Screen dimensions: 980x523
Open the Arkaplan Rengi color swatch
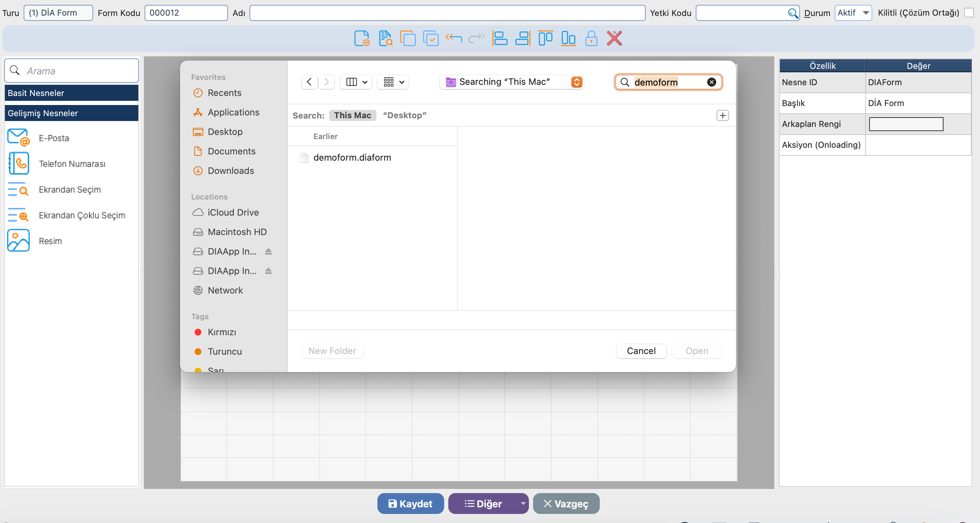coord(906,124)
